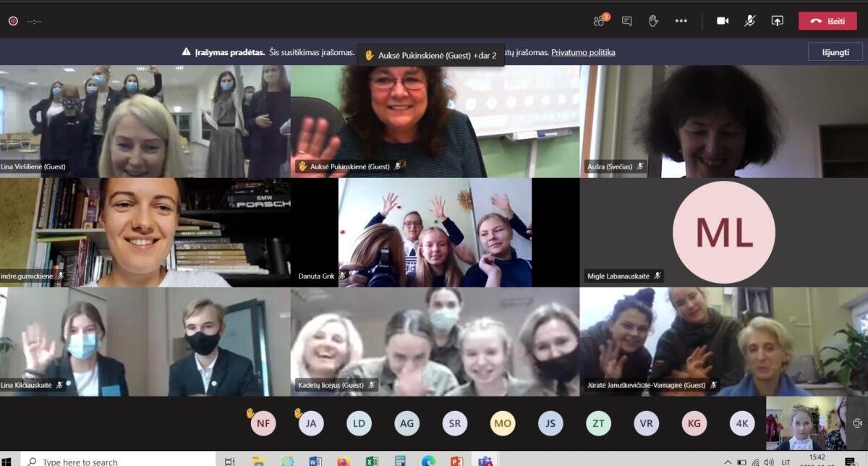Viewport: 868px width, 466px height.
Task: Click the recording indicator icon
Action: [x=13, y=21]
